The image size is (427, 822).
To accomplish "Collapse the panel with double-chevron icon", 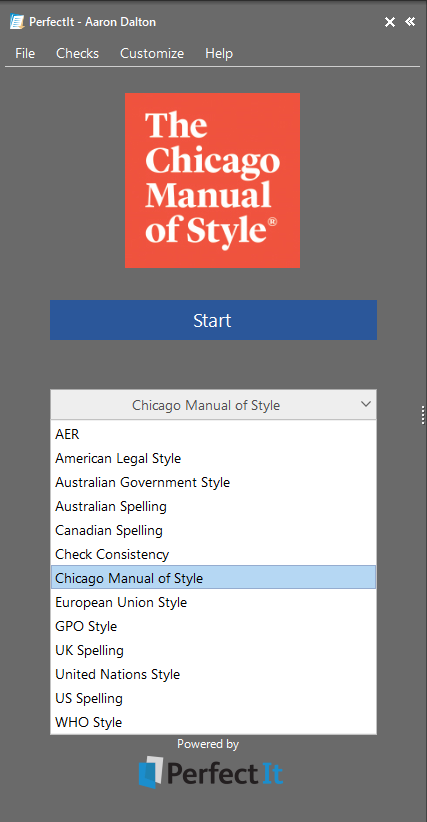I will (410, 21).
